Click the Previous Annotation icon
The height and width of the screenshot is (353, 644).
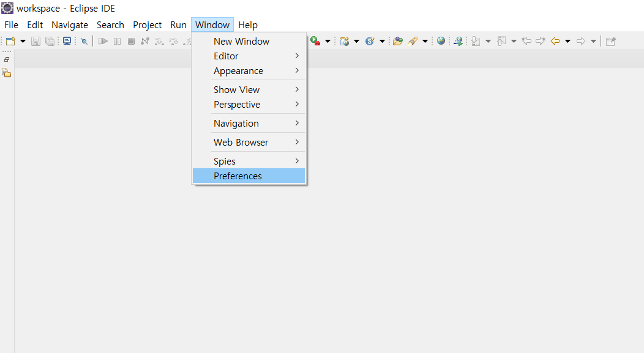coord(501,41)
